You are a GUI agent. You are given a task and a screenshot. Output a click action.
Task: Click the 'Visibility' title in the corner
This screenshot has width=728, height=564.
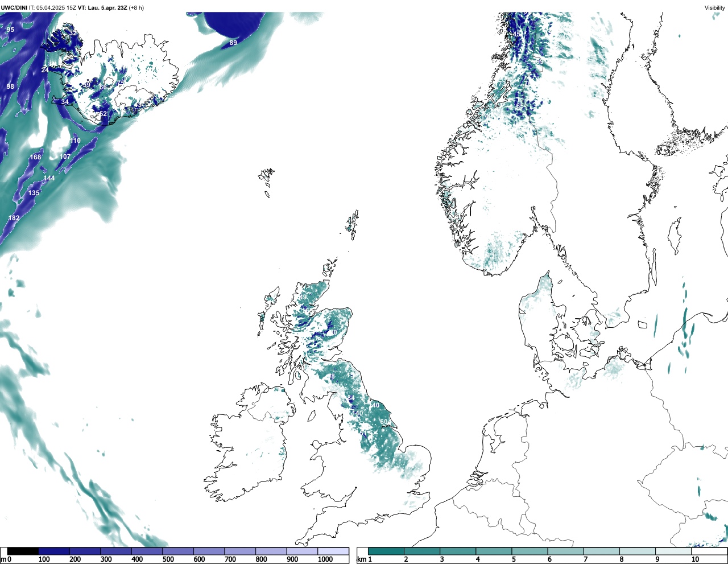coord(715,7)
